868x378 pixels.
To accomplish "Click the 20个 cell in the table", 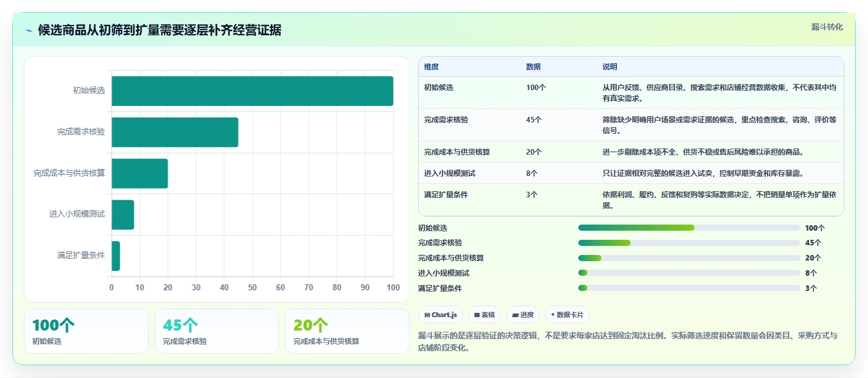I will pyautogui.click(x=534, y=152).
